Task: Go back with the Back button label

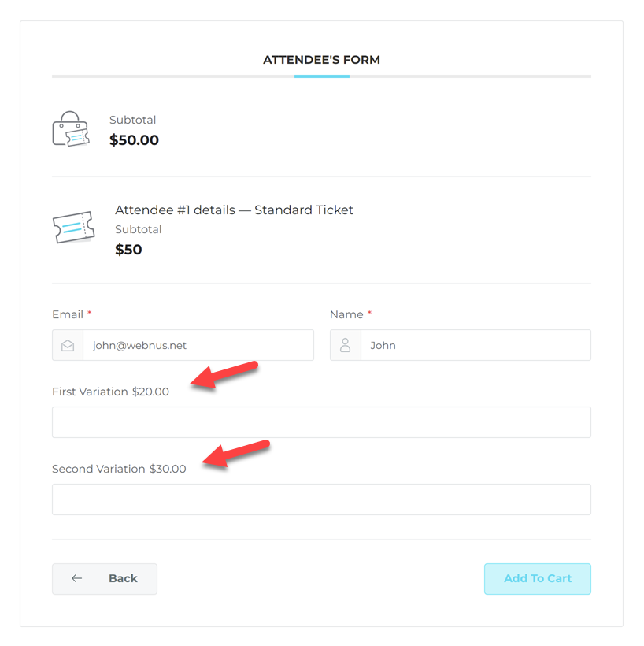Action: click(123, 578)
